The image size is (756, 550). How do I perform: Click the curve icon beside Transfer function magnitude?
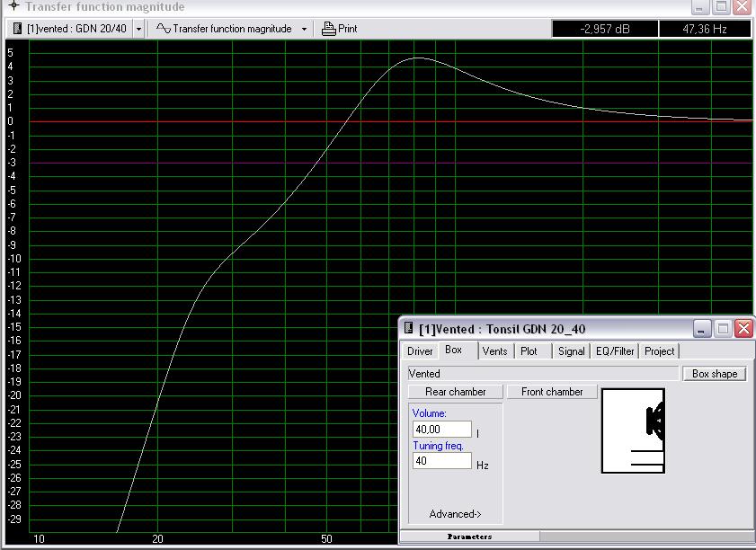pos(163,29)
